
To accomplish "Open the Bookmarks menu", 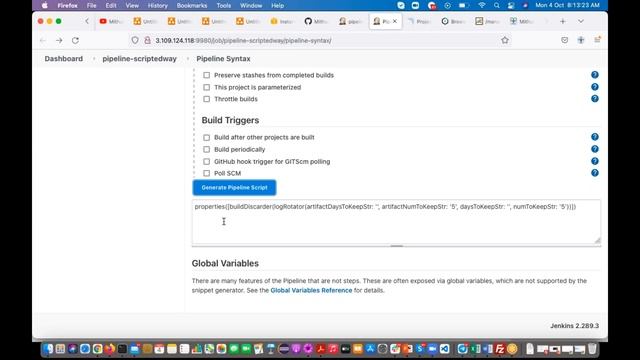I will coord(192,5).
